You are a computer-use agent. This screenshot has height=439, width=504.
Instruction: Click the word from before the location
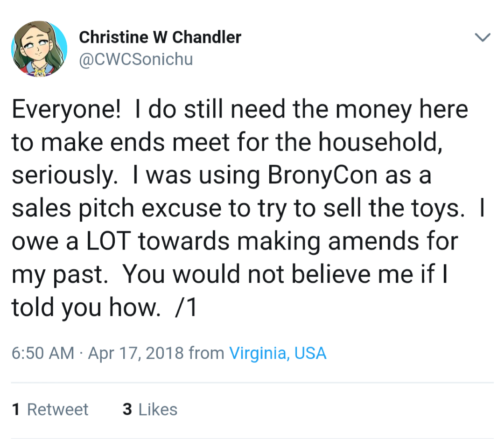coord(206,353)
